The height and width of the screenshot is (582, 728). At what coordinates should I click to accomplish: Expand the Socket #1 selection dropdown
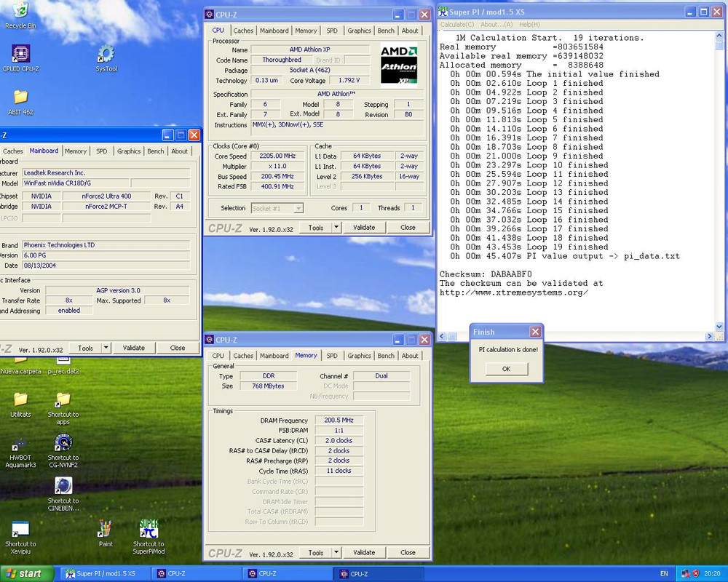click(298, 208)
